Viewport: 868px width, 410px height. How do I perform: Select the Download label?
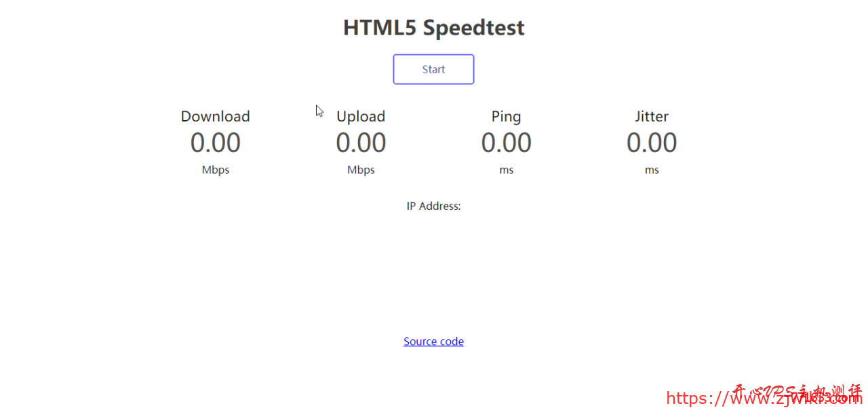point(215,116)
